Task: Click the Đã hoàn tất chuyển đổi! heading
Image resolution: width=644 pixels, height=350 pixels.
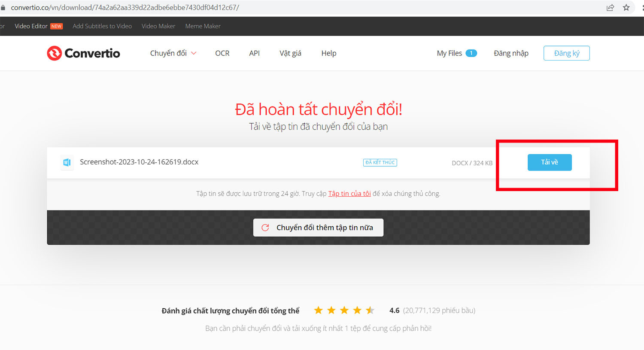Action: coord(319,110)
